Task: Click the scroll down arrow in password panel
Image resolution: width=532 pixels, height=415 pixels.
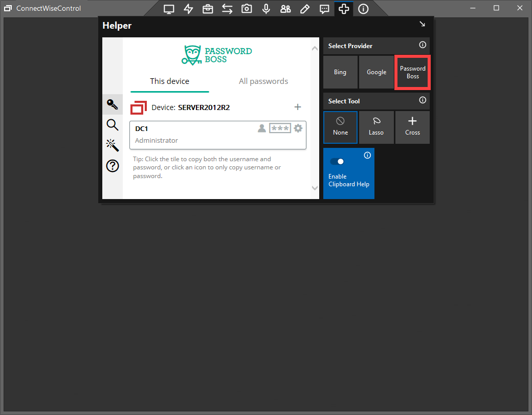Action: click(315, 188)
